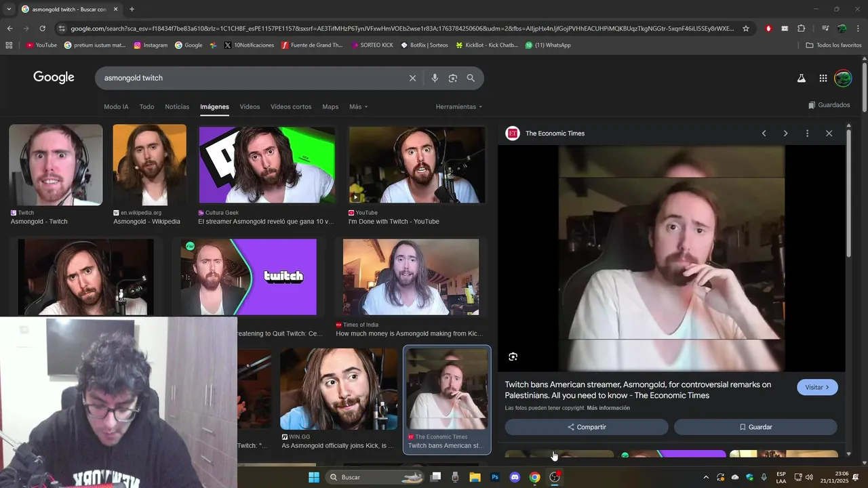Open the Google apps grid
The height and width of the screenshot is (488, 868).
tap(823, 78)
